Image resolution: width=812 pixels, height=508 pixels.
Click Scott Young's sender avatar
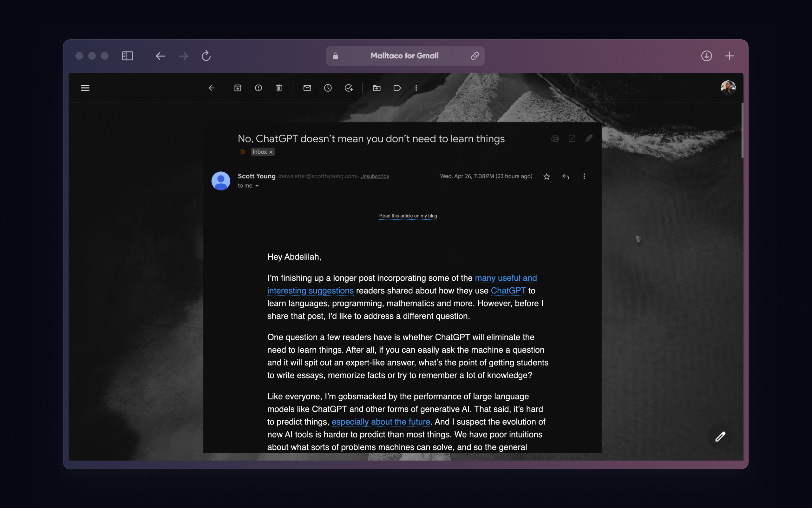(221, 181)
